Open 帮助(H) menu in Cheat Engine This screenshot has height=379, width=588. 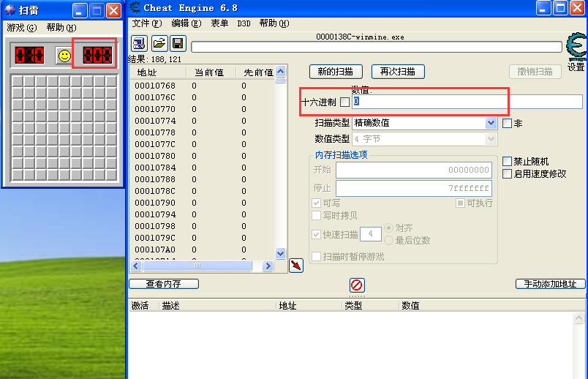[274, 23]
